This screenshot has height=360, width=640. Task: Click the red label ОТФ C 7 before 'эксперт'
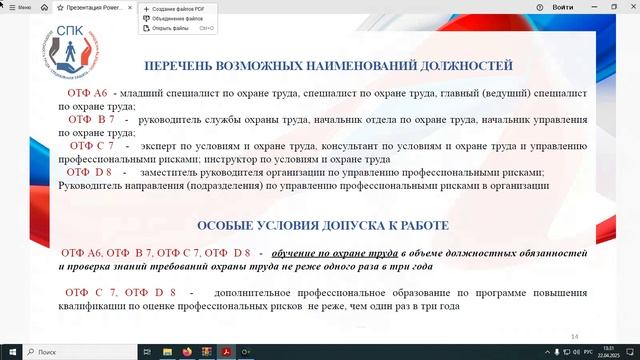(91, 146)
